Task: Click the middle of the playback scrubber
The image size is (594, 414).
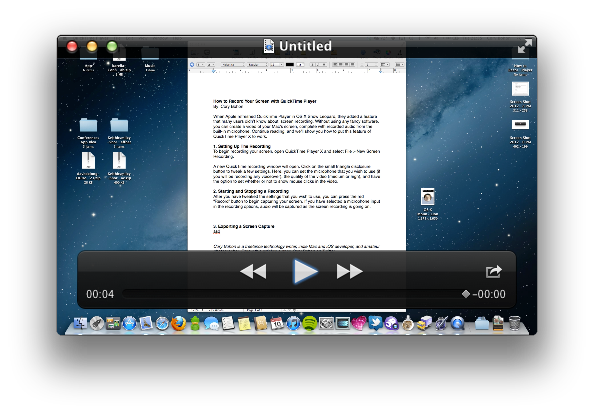Action: 294,294
